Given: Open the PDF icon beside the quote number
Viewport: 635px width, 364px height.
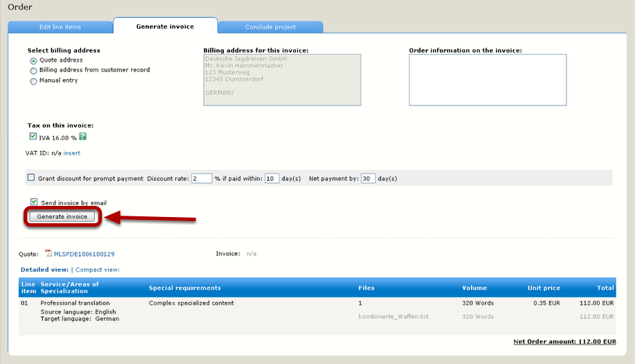Looking at the screenshot, I should (x=49, y=254).
